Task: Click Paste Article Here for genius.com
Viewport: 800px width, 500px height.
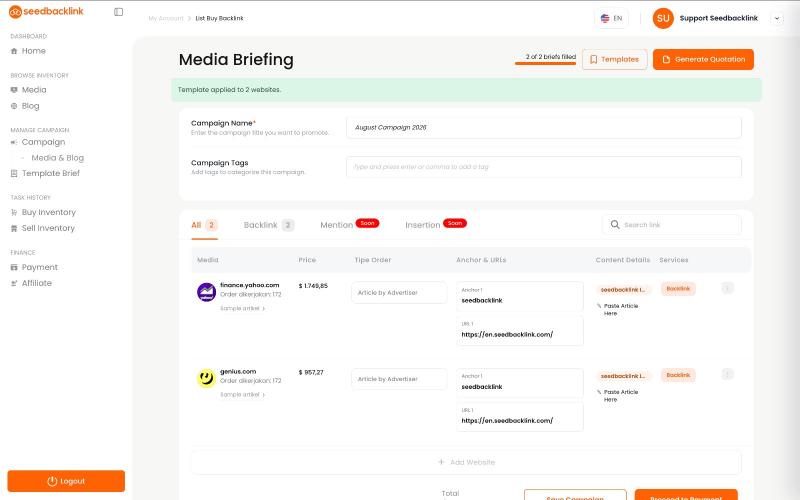Action: point(617,396)
